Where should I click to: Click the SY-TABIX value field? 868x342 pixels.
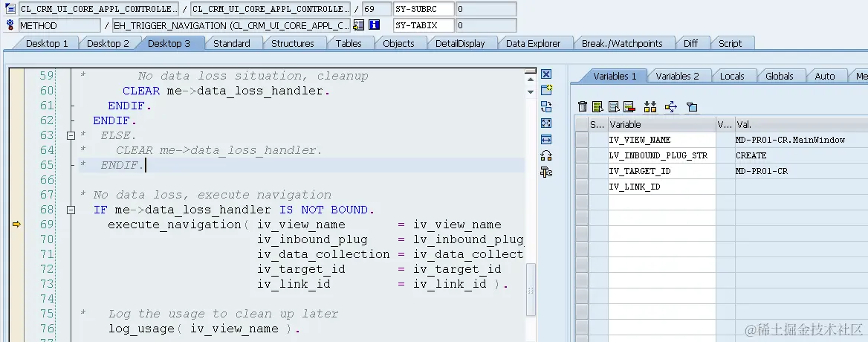pos(485,25)
